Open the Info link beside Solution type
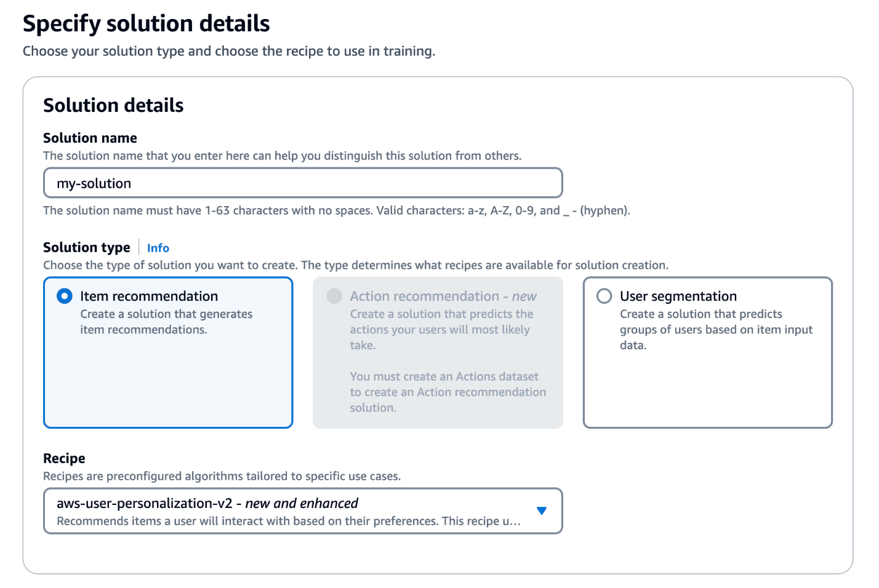 158,248
